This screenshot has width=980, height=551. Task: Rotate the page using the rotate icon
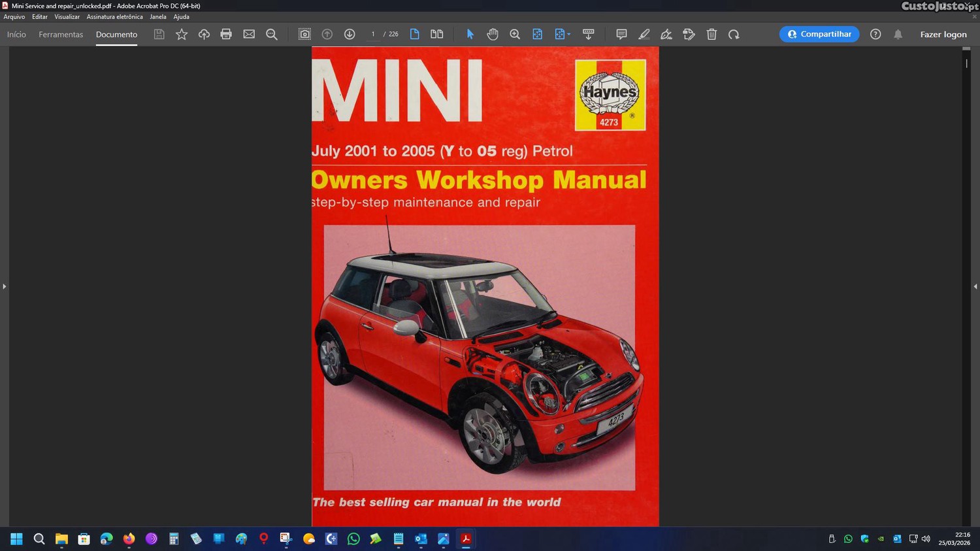[x=734, y=35]
